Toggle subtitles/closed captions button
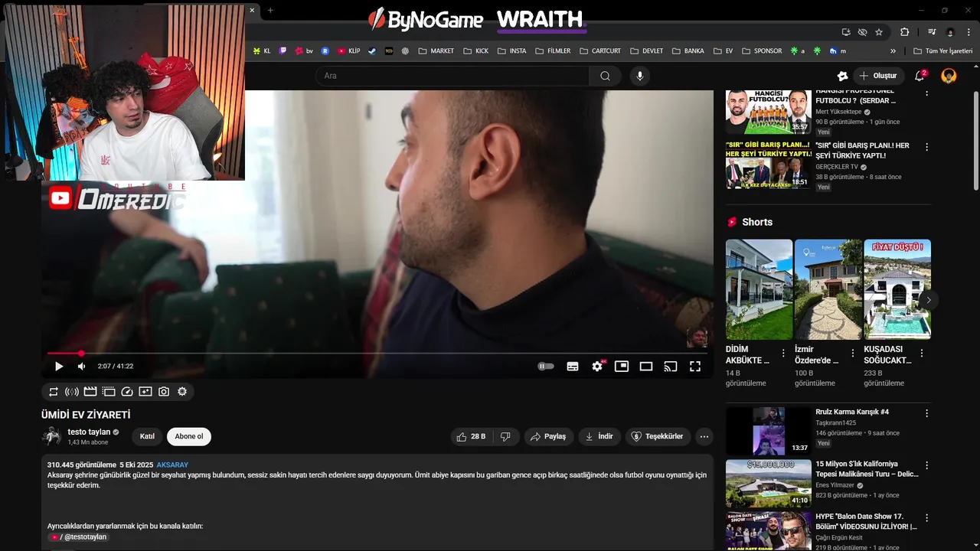 573,367
